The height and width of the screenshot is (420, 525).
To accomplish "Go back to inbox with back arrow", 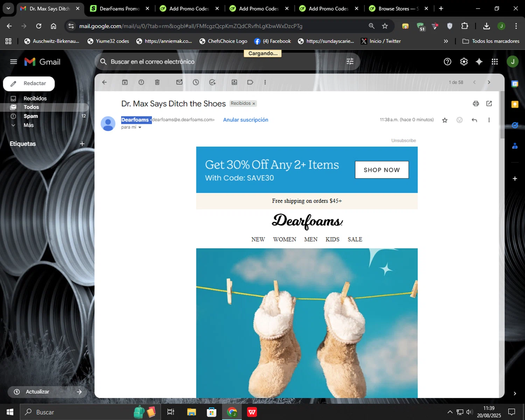I will 104,82.
